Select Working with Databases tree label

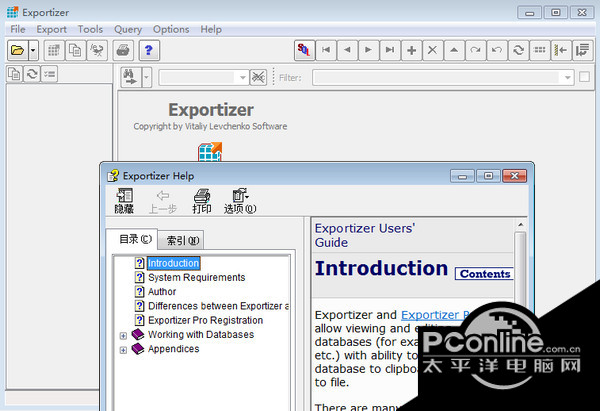tap(201, 334)
